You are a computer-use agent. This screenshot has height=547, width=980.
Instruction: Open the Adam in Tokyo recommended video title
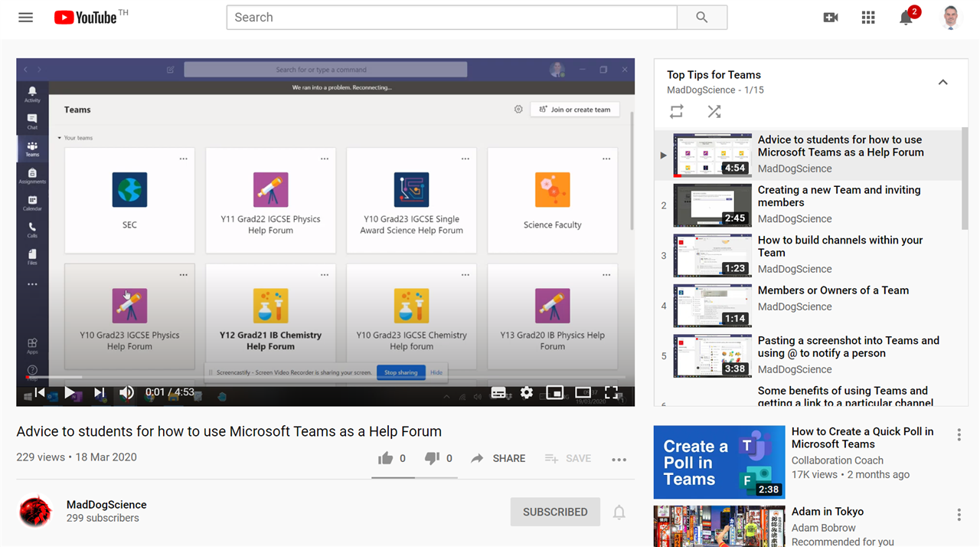coord(828,512)
